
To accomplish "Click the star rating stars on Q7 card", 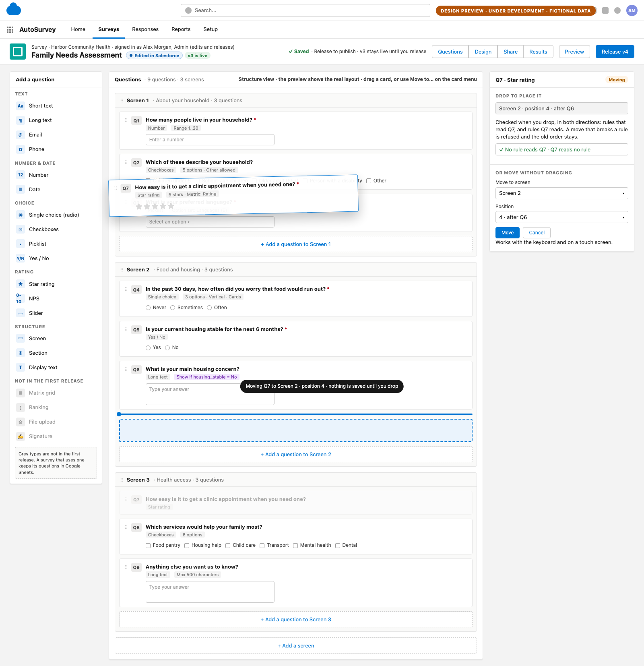I will point(155,207).
